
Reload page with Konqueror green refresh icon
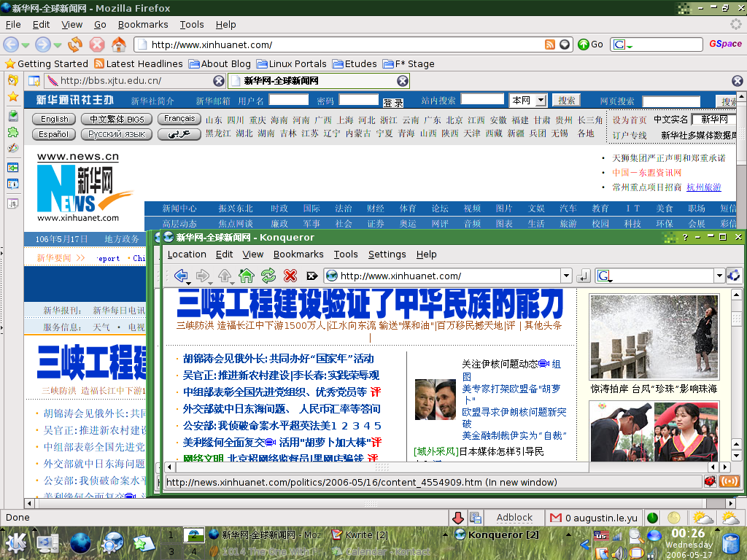(x=268, y=275)
